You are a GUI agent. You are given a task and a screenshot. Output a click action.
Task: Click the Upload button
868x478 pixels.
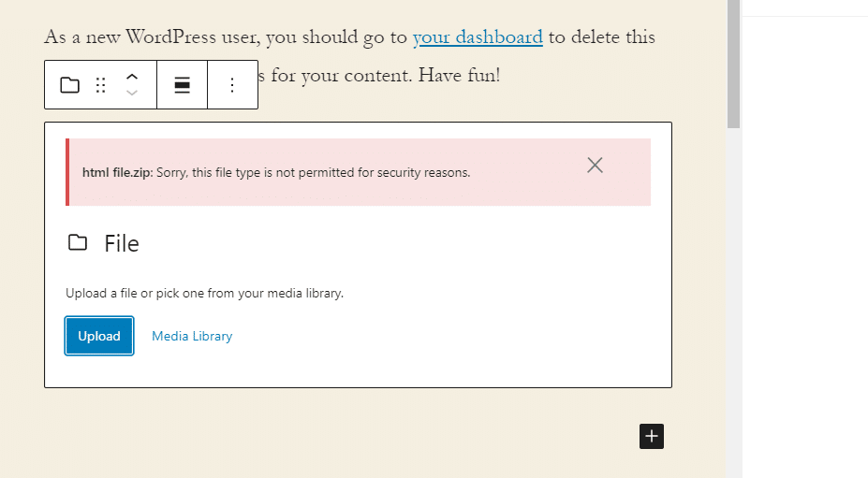(x=99, y=336)
